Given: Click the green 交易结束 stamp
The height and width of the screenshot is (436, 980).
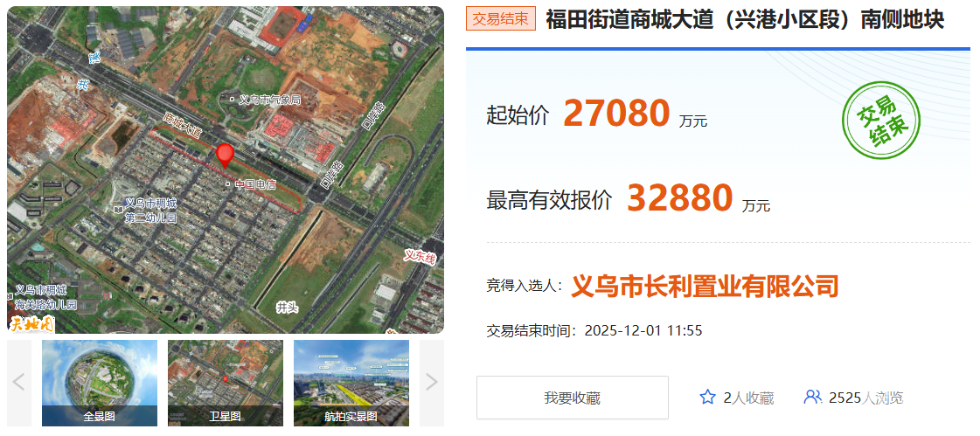Looking at the screenshot, I should pos(881,120).
